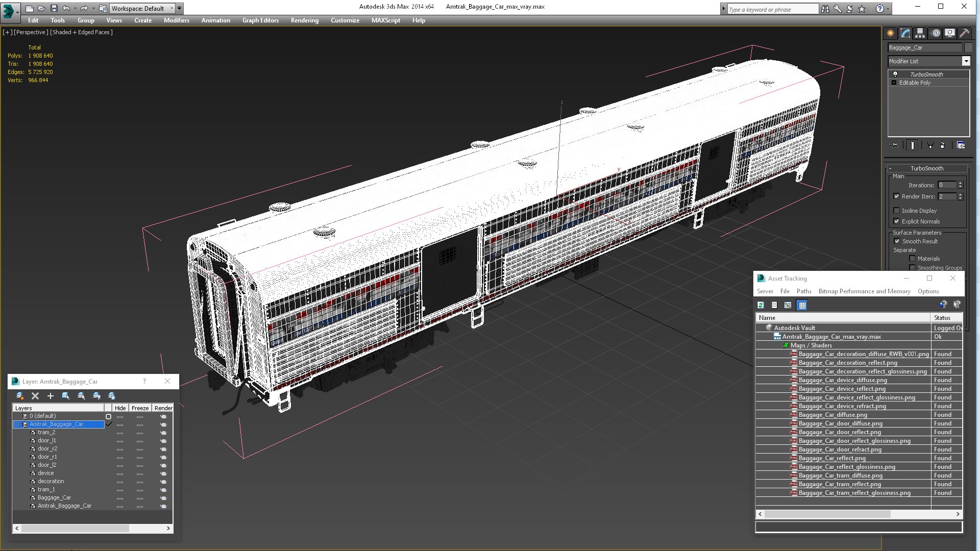Click the Save File floppy disk icon
Image resolution: width=980 pixels, height=551 pixels.
click(54, 8)
